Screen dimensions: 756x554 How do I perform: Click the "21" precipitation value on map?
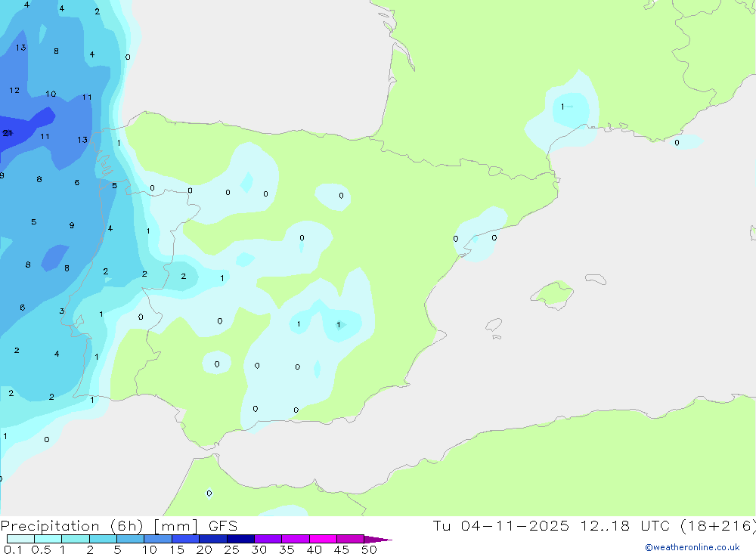tap(8, 133)
